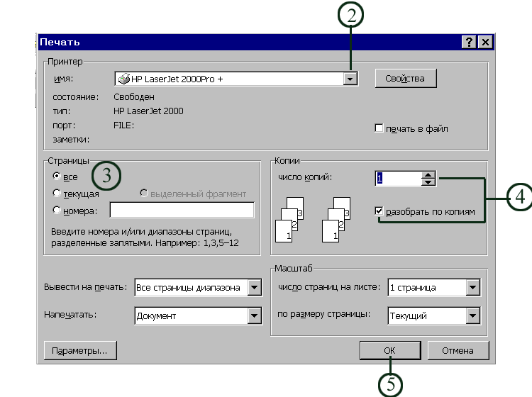Screen dimensions: 532x397
Task: Click the FILE: port value text
Action: pos(123,125)
